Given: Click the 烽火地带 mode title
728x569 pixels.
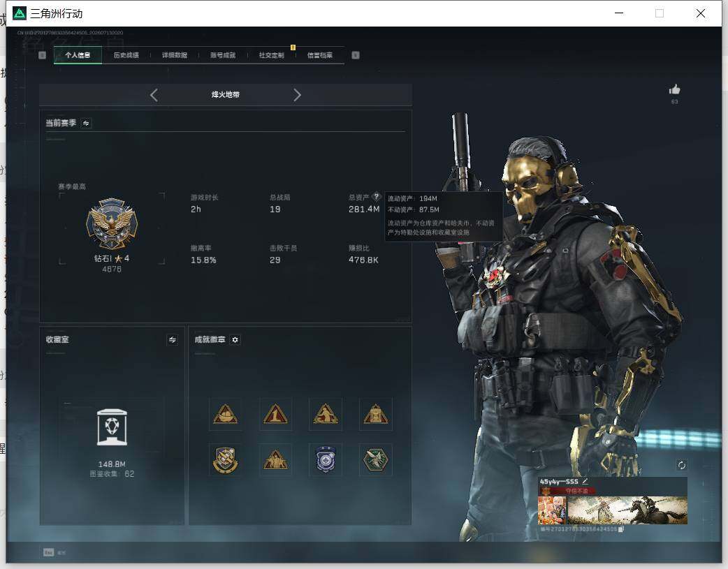Looking at the screenshot, I should pyautogui.click(x=226, y=95).
